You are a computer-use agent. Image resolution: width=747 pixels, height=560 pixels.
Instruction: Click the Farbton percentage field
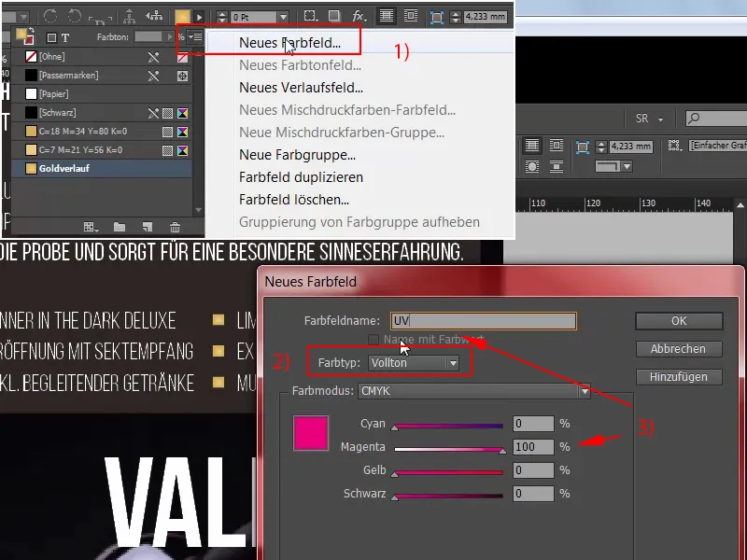(x=148, y=36)
